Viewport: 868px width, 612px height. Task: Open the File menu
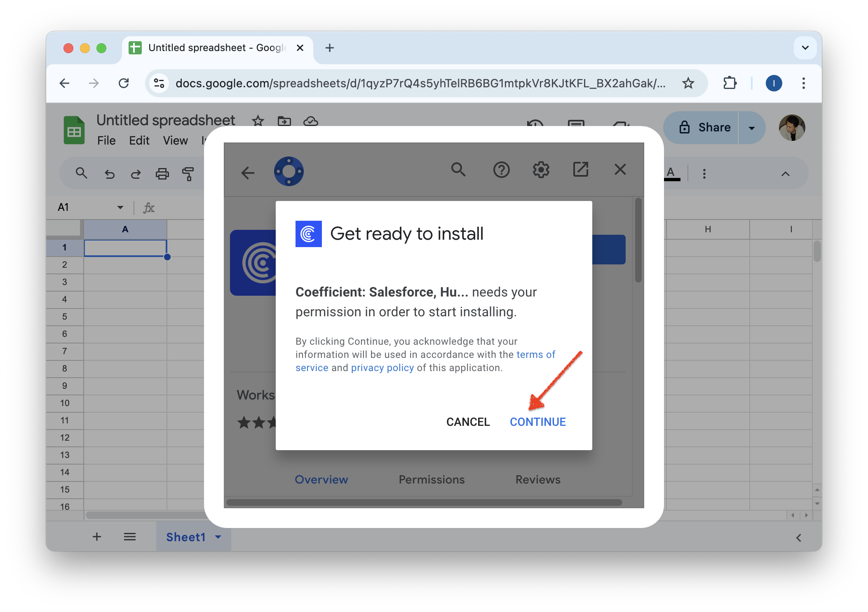coord(106,140)
